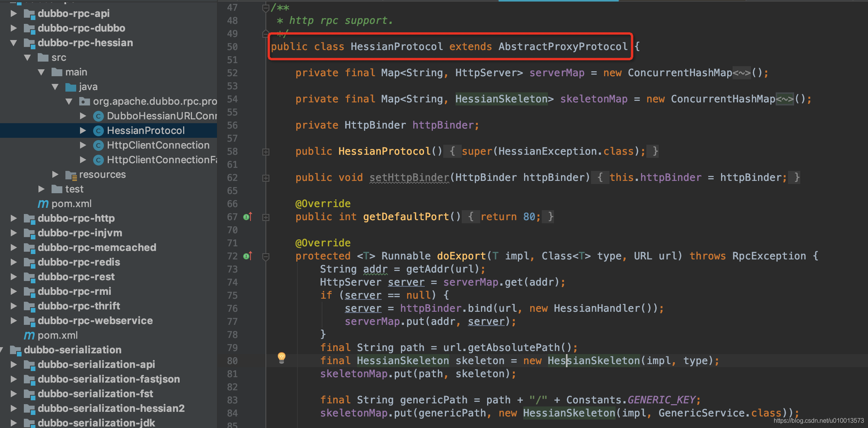Viewport: 868px width, 428px height.
Task: Click HessianSkeleton type on line 54
Action: click(501, 99)
